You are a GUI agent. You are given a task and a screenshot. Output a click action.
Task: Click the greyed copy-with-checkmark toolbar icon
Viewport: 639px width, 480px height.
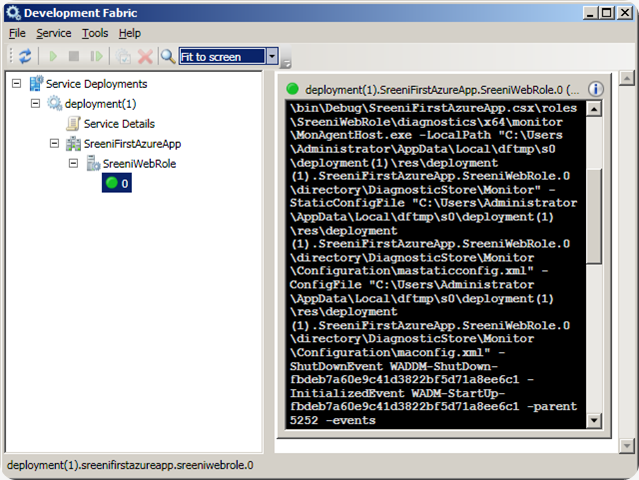(123, 56)
